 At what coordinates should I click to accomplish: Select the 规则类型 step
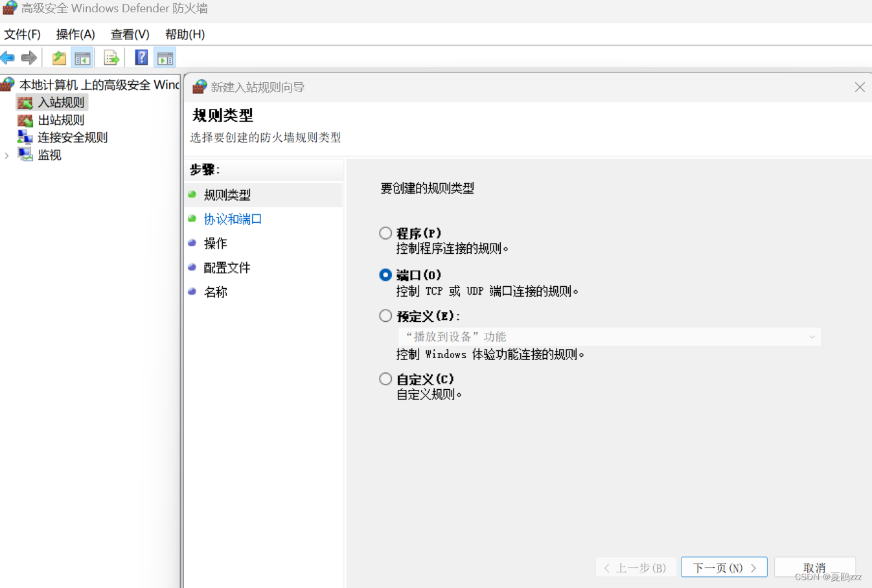[x=227, y=195]
